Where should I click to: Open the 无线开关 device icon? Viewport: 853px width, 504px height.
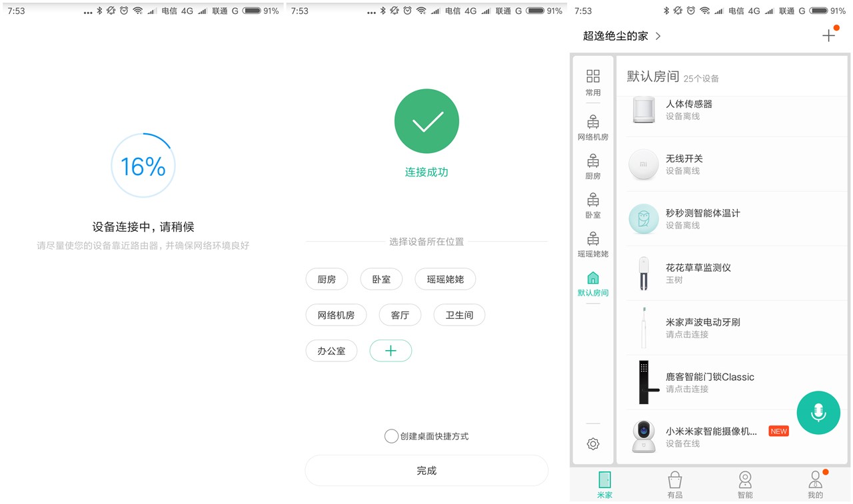click(x=644, y=164)
